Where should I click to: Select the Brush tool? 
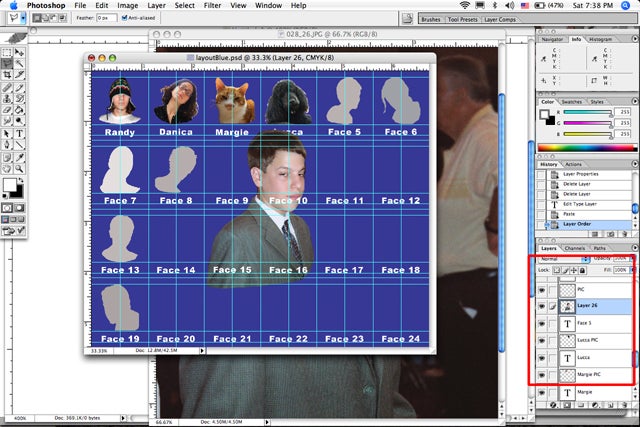tap(19, 87)
